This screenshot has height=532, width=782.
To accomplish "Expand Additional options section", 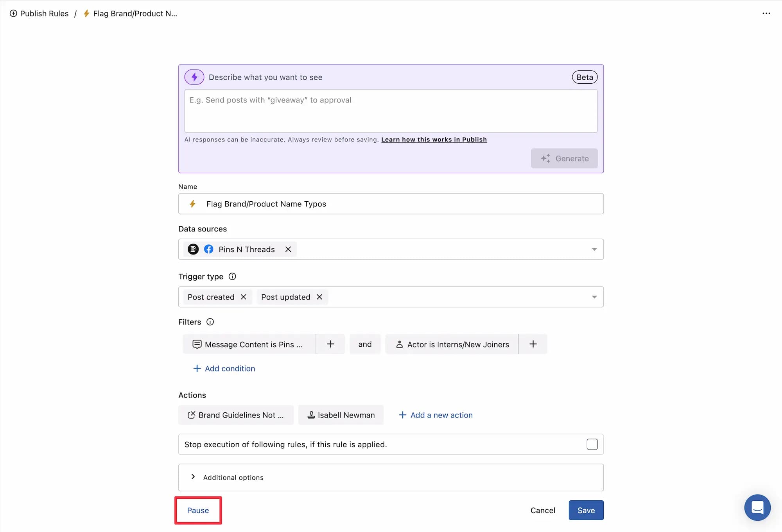I will click(391, 477).
